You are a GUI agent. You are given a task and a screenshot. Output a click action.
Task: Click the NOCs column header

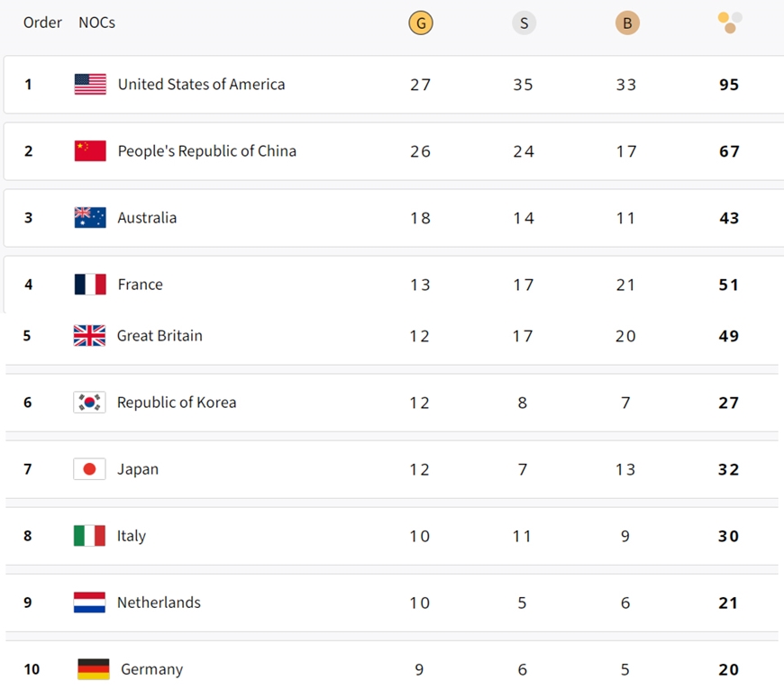(96, 23)
